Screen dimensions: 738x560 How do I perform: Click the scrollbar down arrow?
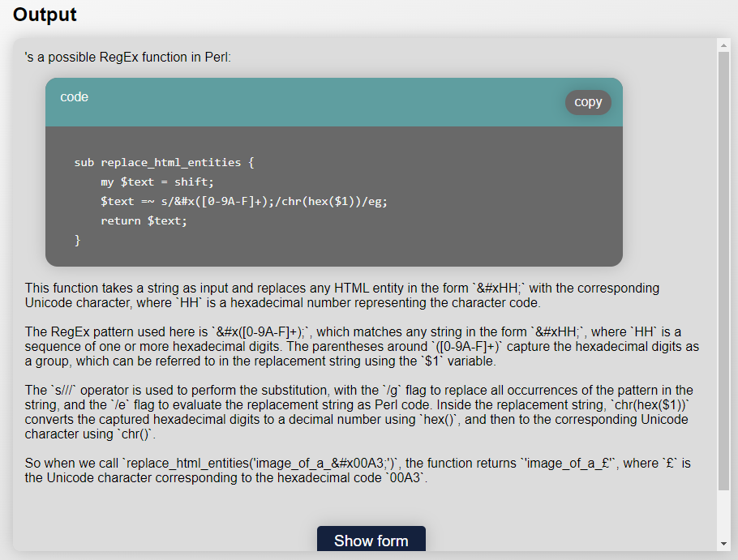(x=723, y=544)
